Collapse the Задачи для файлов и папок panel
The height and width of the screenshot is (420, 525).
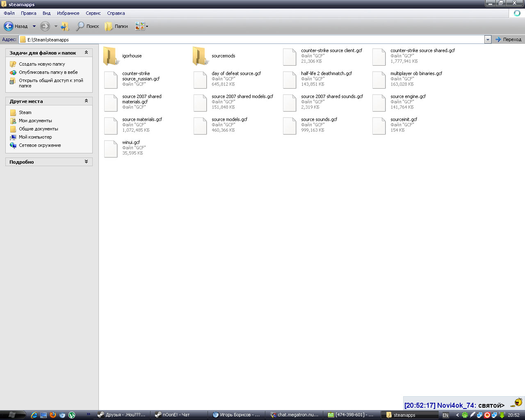point(86,53)
